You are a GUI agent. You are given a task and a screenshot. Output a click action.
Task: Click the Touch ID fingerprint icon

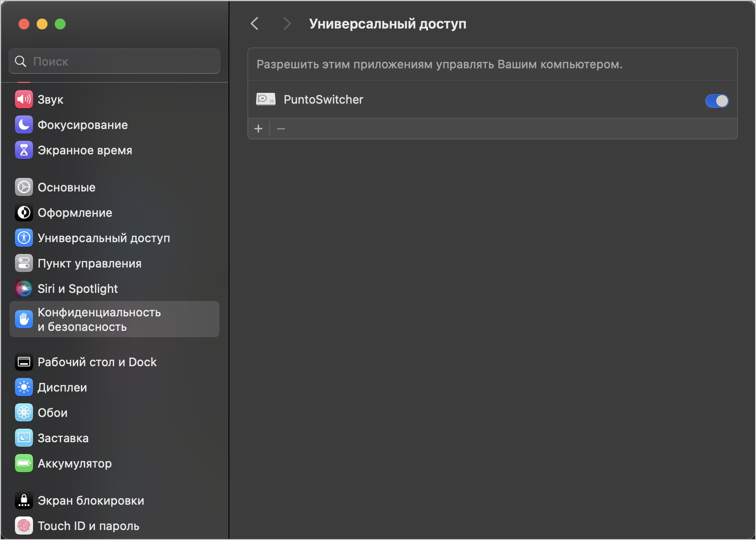point(24,526)
